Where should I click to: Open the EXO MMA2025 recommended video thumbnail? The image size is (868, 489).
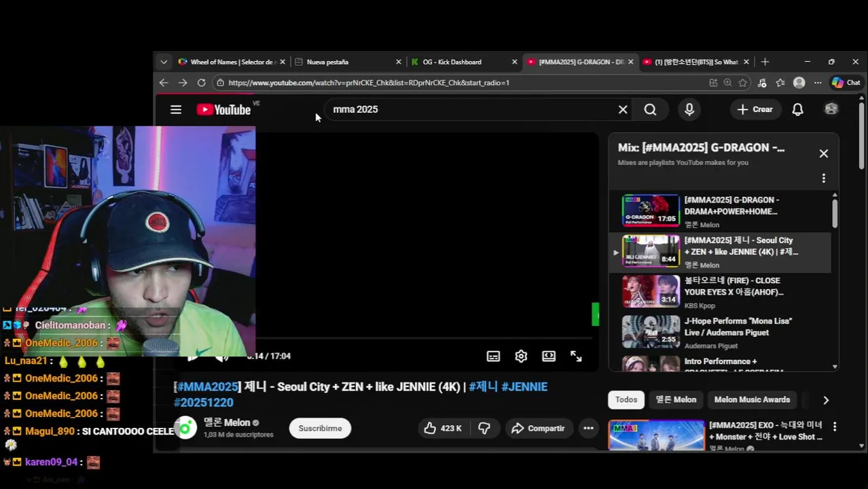[x=657, y=435]
